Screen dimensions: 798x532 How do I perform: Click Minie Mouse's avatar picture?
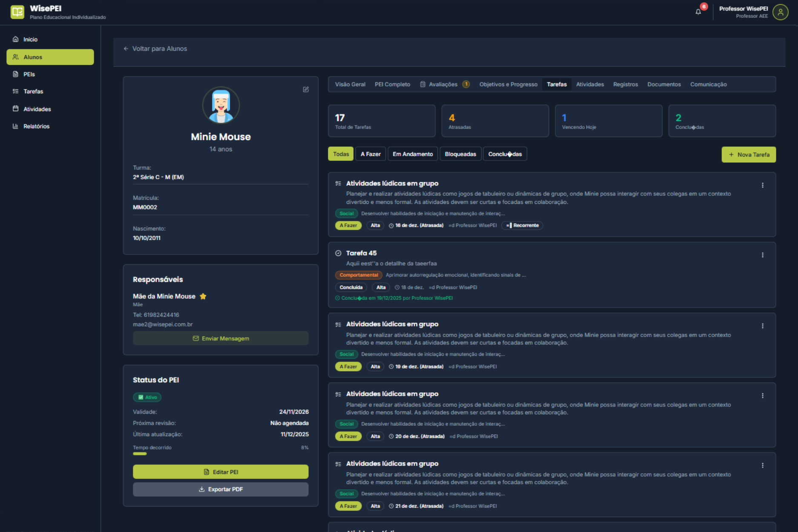tap(221, 105)
